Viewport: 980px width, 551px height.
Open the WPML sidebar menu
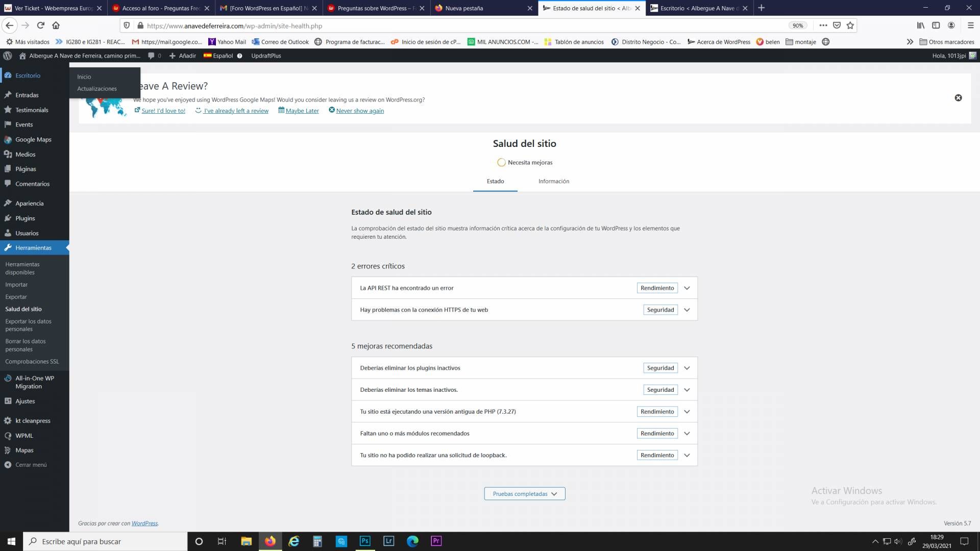24,436
